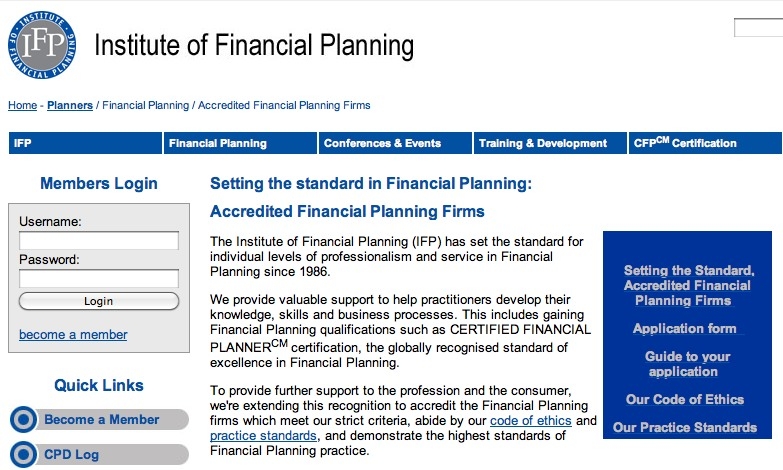Open the IFP navigation menu
Image resolution: width=783 pixels, height=470 pixels.
(x=85, y=143)
